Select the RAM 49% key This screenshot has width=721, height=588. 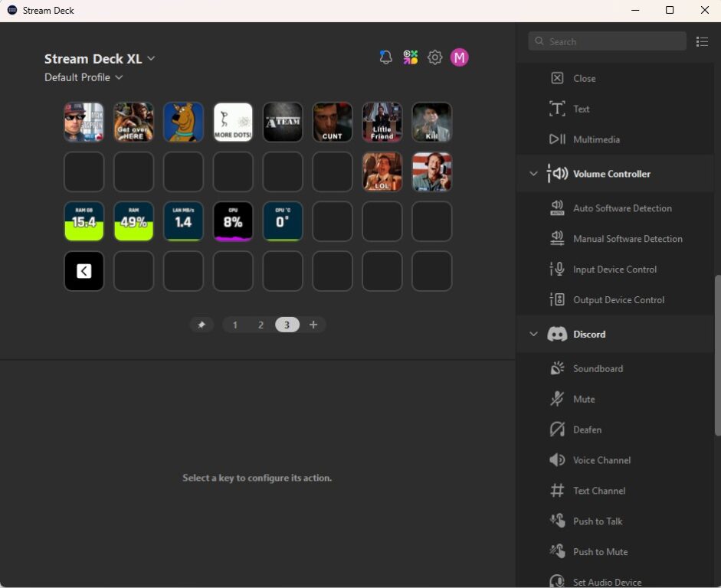pos(134,221)
